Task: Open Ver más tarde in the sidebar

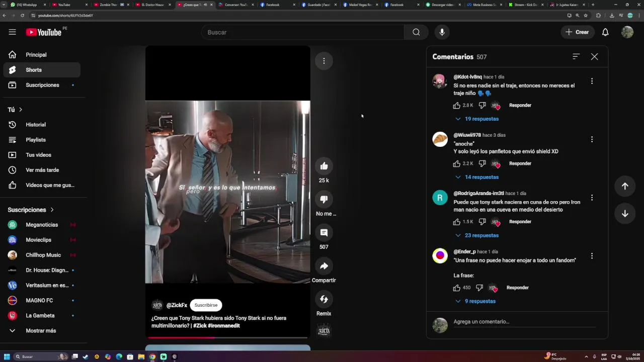Action: click(x=41, y=170)
